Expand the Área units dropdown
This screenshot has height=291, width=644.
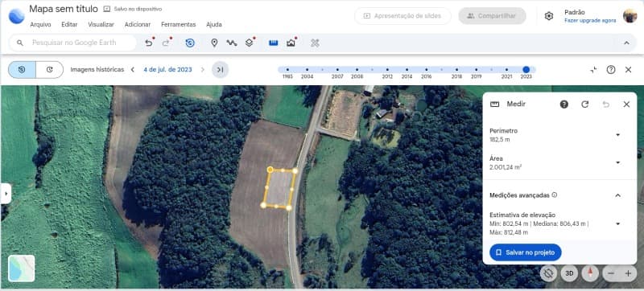pos(617,162)
